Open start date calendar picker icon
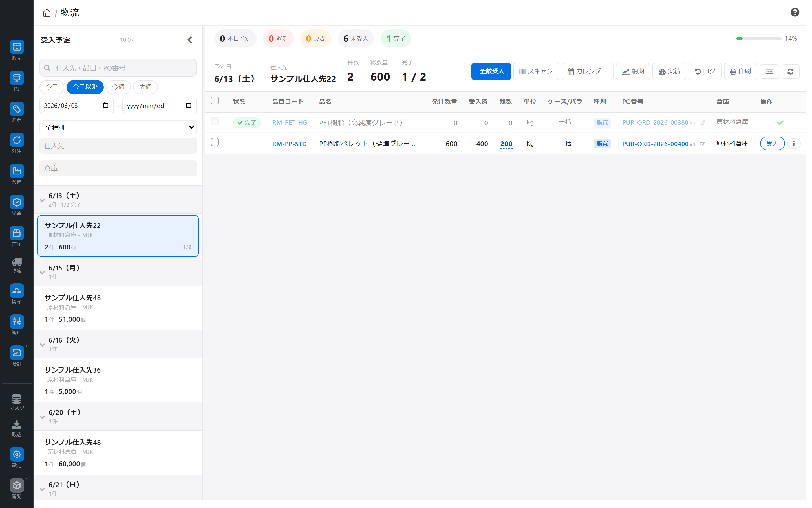 coord(106,106)
